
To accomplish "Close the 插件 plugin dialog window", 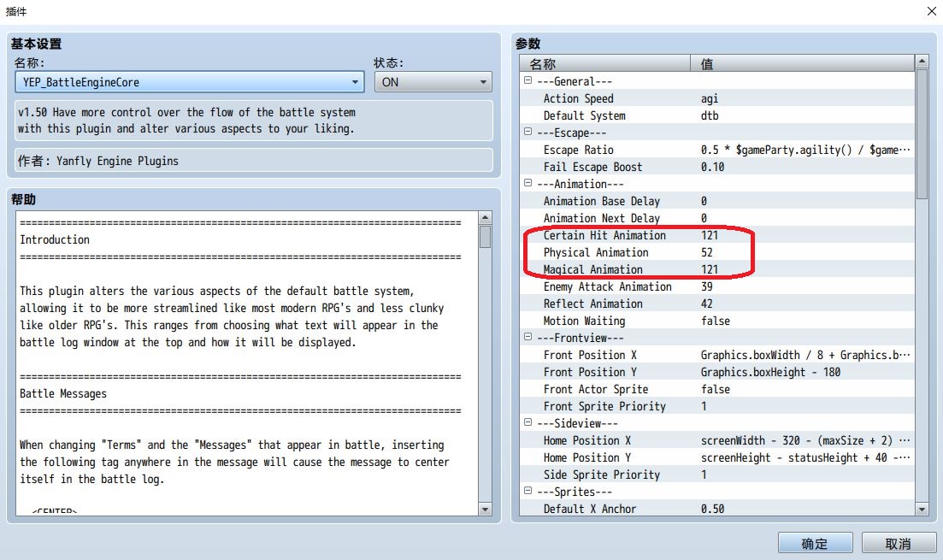I will pos(931,11).
